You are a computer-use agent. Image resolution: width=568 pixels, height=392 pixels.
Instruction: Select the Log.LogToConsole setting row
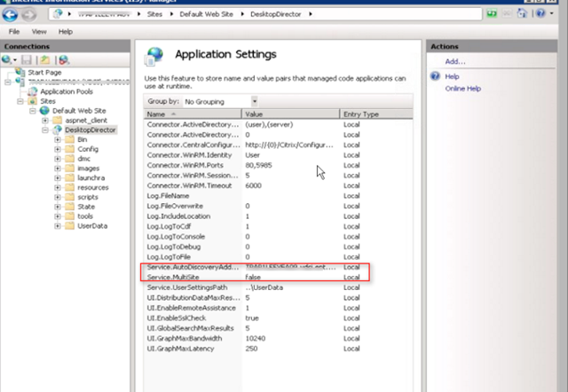click(278, 237)
